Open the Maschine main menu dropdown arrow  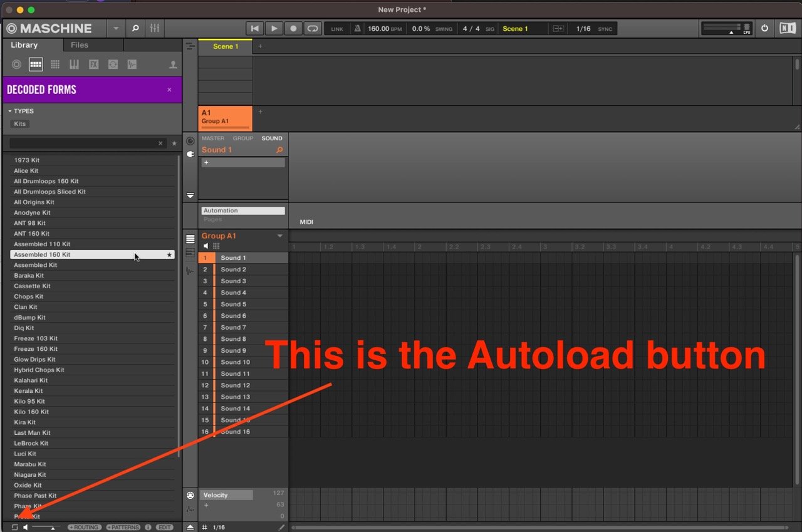click(x=115, y=28)
